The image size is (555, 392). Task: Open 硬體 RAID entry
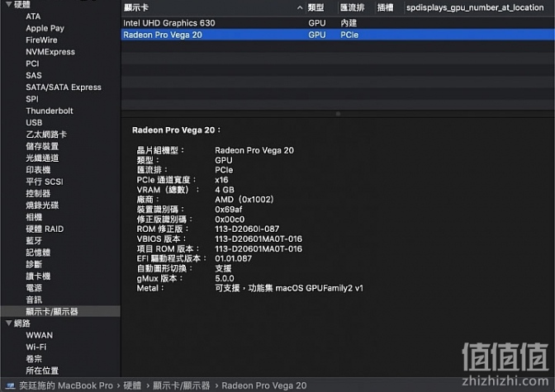pyautogui.click(x=45, y=229)
